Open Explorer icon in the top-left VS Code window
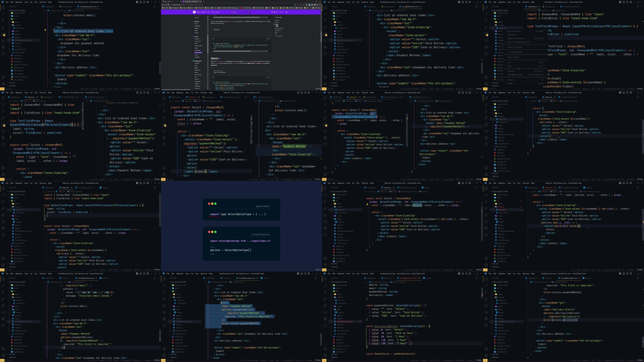The width and height of the screenshot is (644, 362). coord(3,7)
